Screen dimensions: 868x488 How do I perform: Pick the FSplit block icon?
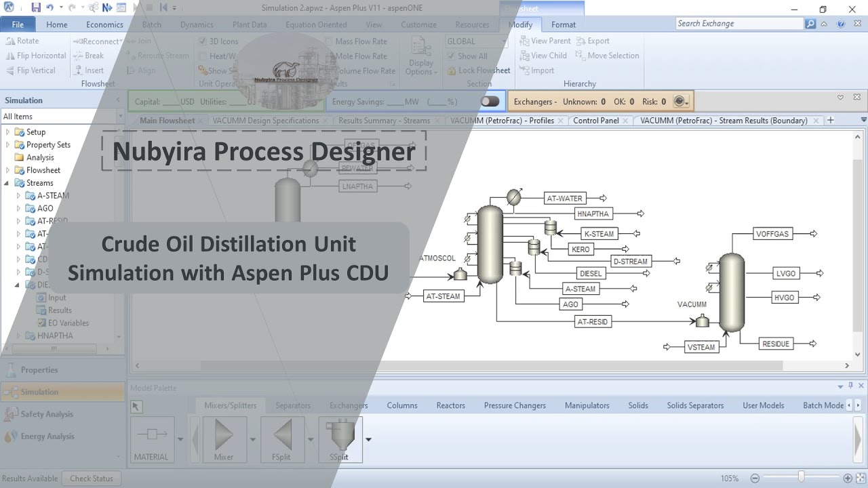click(281, 440)
